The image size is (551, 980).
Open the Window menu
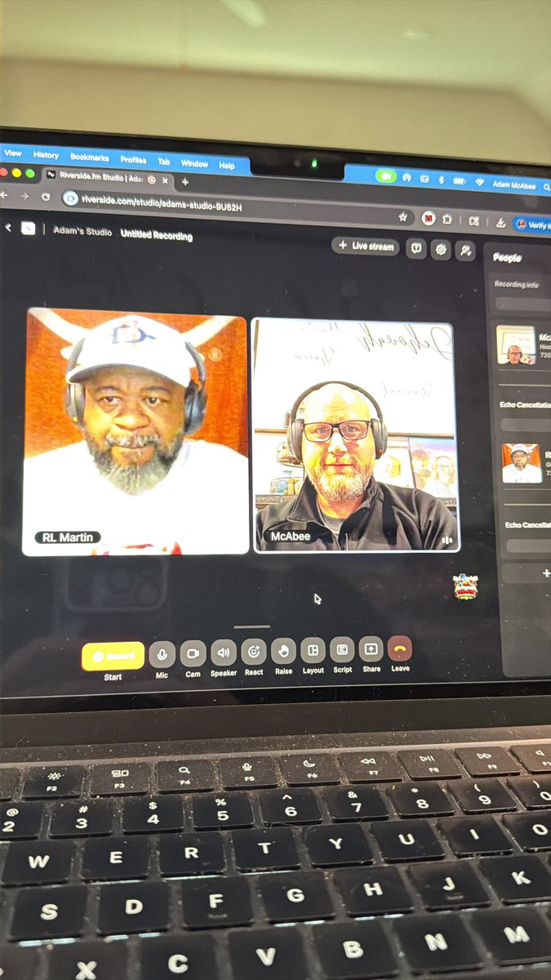click(x=194, y=163)
